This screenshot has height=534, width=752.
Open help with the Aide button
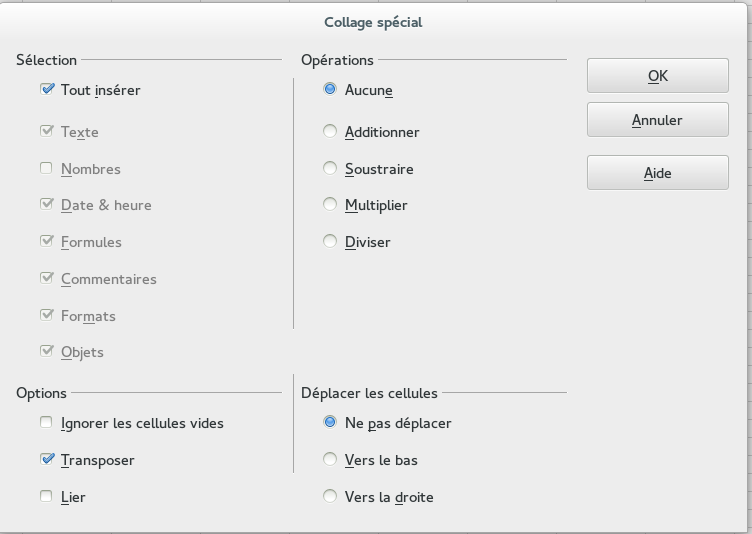pyautogui.click(x=657, y=173)
